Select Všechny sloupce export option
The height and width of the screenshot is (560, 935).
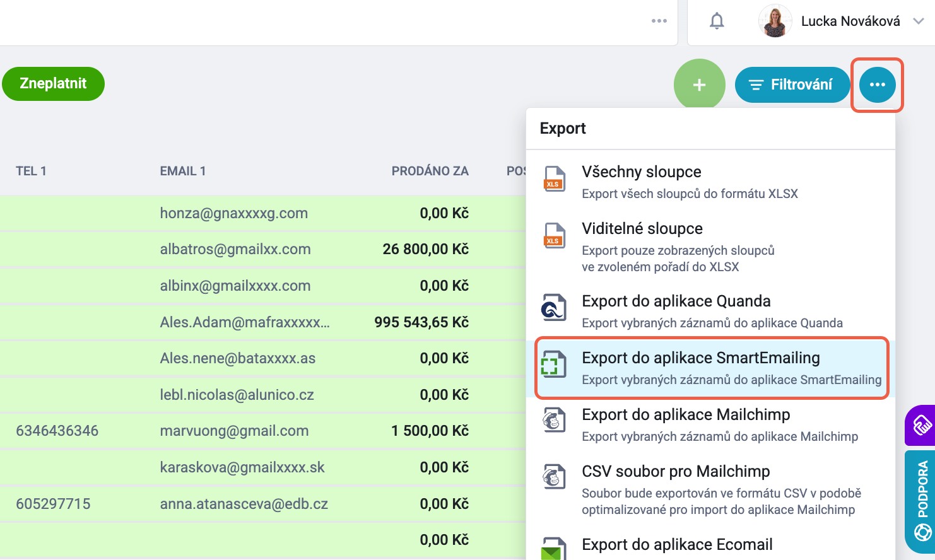click(x=711, y=182)
